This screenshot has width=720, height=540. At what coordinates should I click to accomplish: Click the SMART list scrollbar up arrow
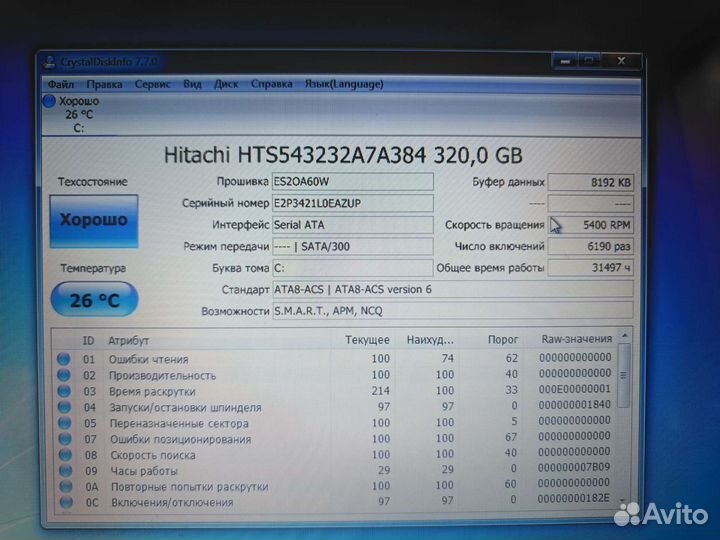624,336
